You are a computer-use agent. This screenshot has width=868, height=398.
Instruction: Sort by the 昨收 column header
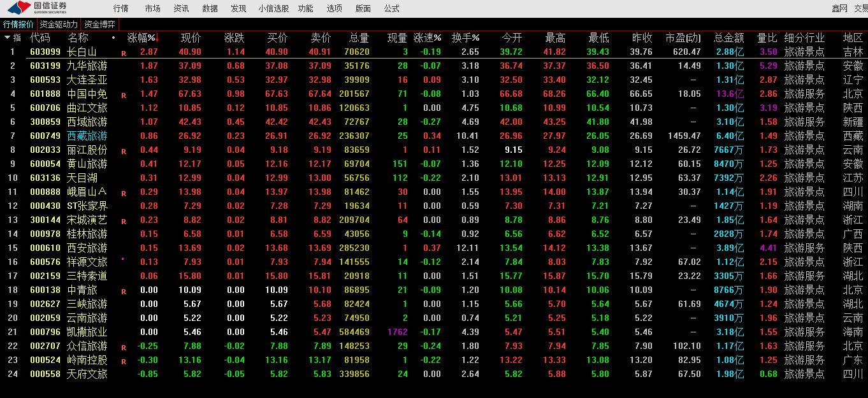pos(642,38)
